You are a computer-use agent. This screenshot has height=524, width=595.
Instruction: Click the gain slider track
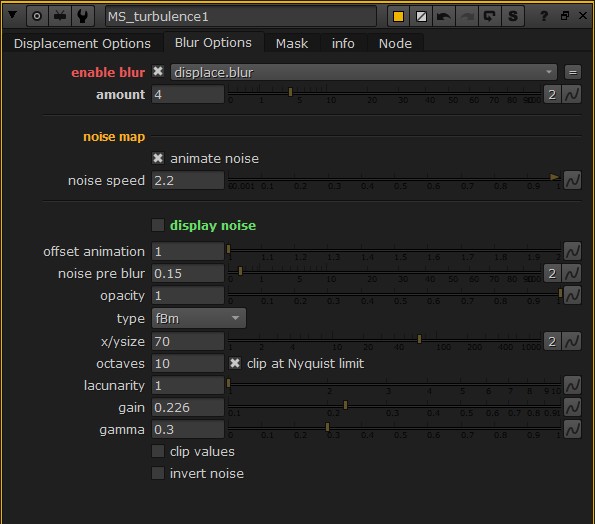(394, 406)
